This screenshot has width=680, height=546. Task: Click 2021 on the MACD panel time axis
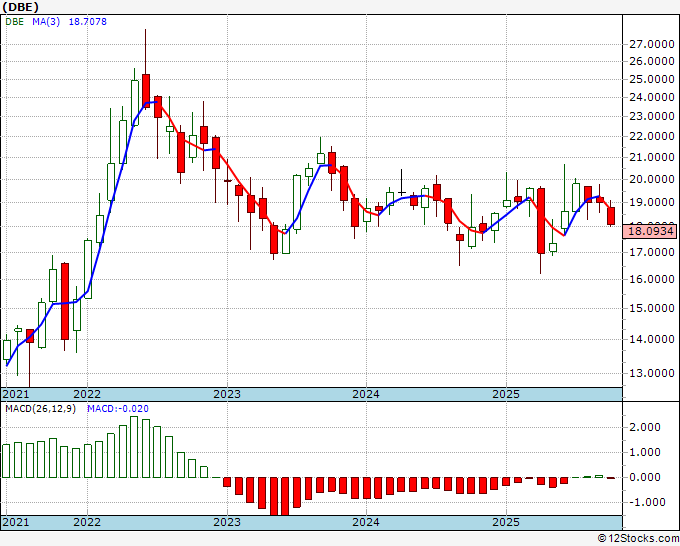[x=16, y=522]
